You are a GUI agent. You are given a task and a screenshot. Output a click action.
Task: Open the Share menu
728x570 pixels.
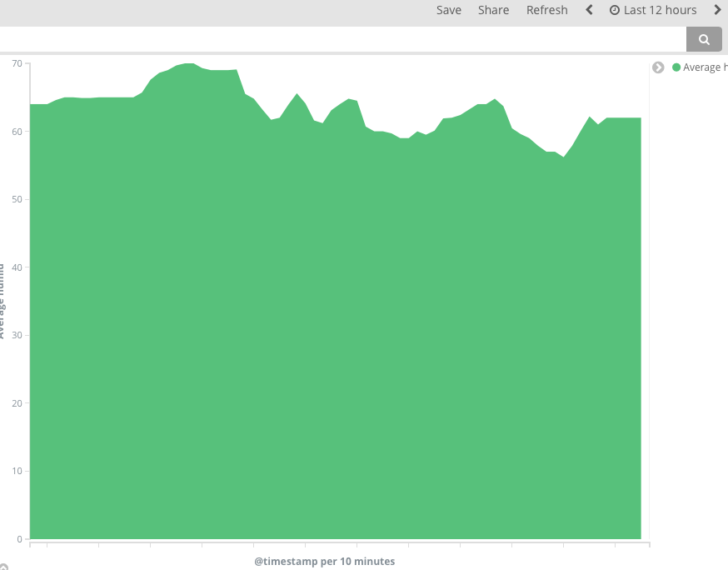[494, 10]
